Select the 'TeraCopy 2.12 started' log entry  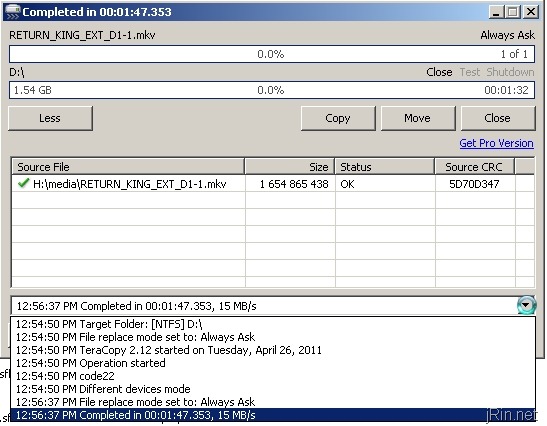tap(273, 350)
